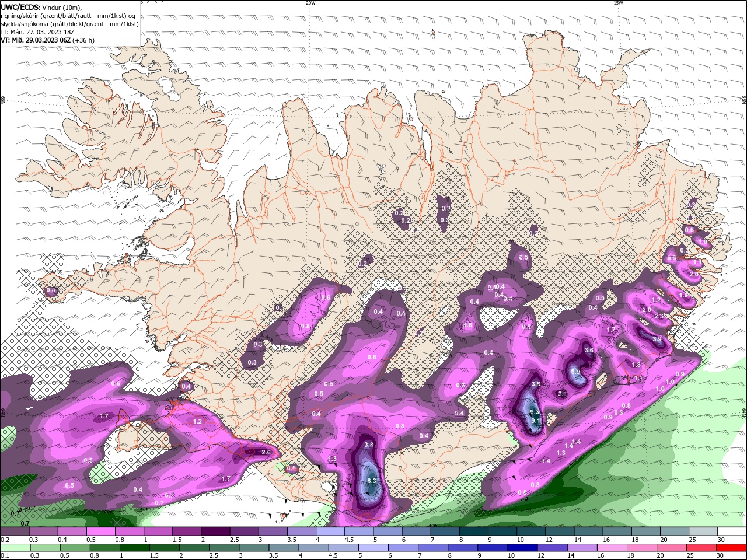Click palest green swatch between 0.1 and 0.3

(x=15, y=548)
